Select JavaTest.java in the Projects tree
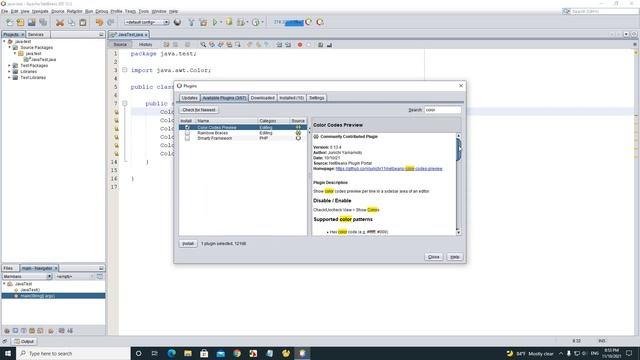 43,59
